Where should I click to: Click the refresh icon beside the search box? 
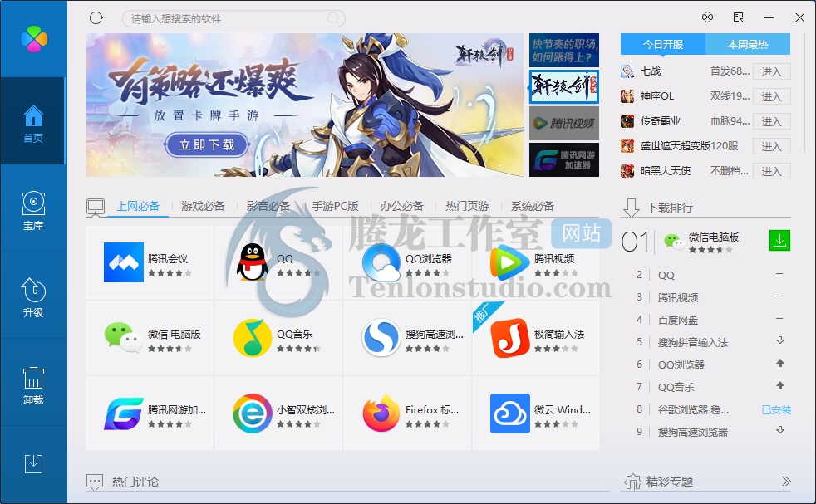coord(96,18)
